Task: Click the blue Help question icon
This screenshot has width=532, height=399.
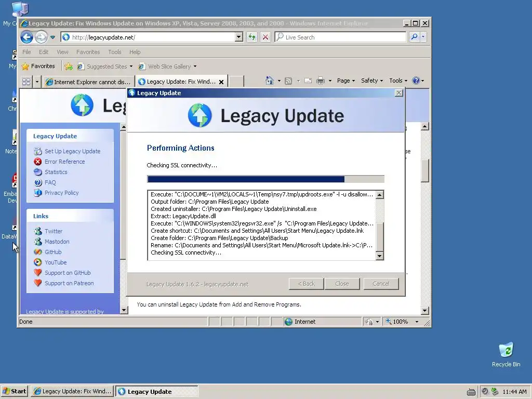Action: pos(416,81)
